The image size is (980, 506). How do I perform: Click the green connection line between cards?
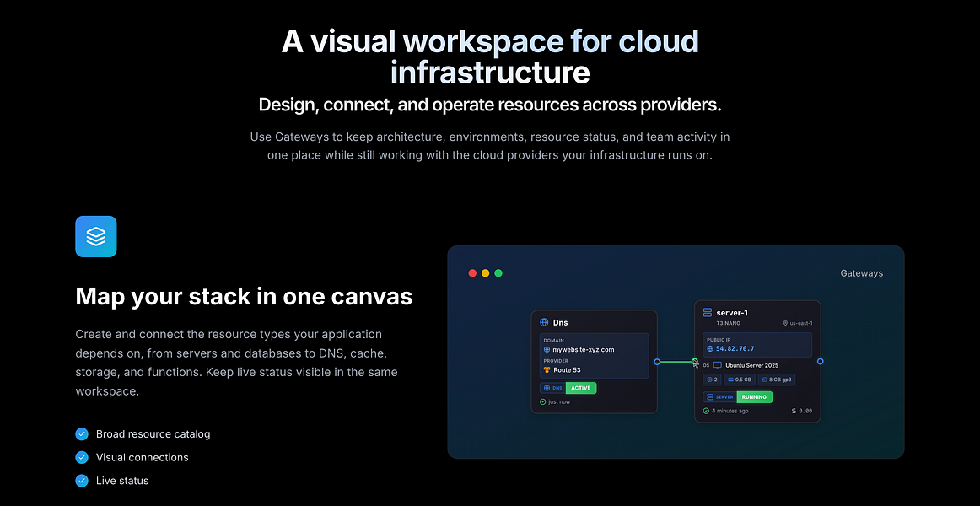click(676, 362)
